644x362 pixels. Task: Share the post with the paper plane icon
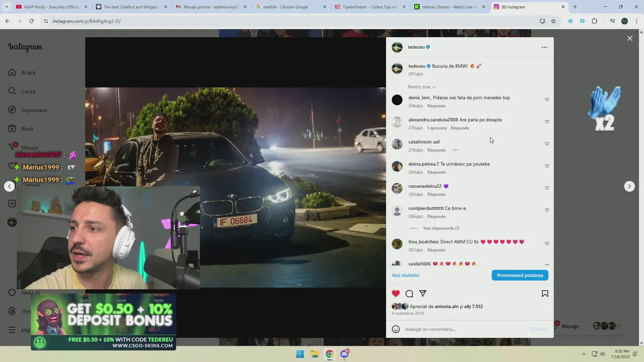[423, 294]
